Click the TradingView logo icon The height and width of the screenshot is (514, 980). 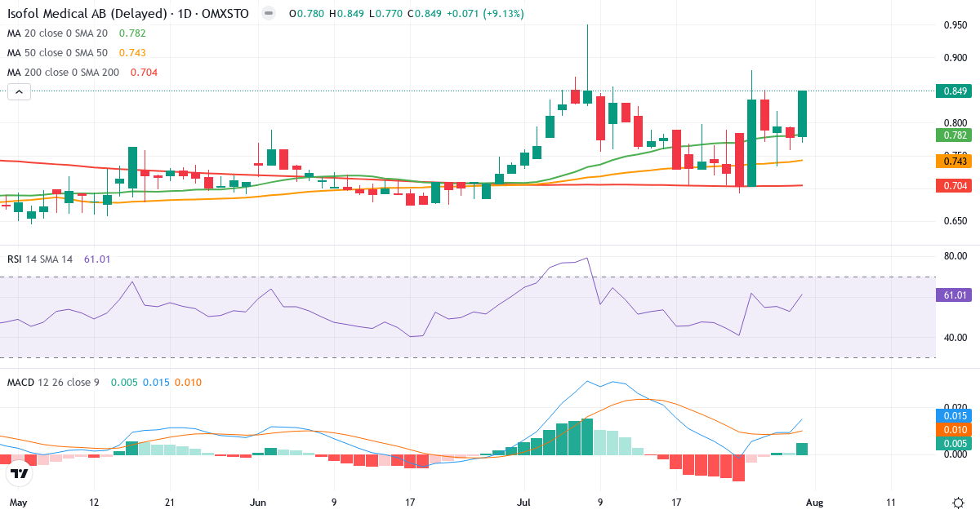pyautogui.click(x=18, y=472)
